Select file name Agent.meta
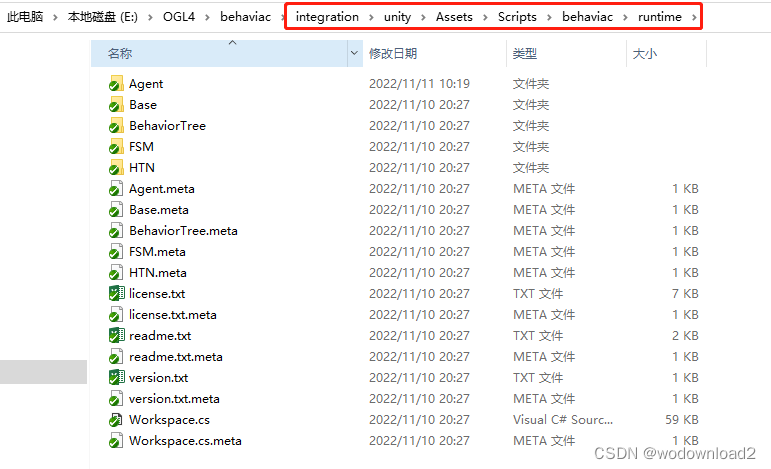The height and width of the screenshot is (469, 771). click(162, 189)
